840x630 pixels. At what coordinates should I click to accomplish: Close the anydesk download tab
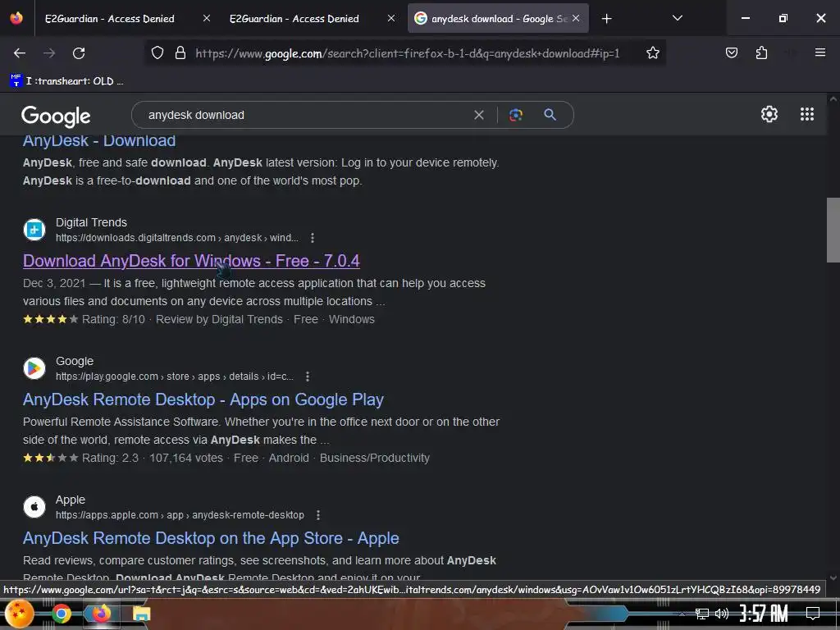coord(576,18)
